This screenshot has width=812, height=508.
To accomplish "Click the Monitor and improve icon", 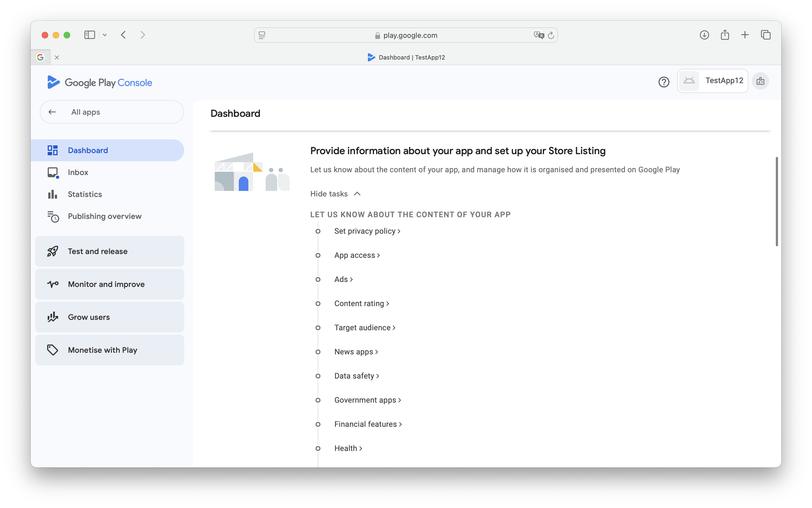I will click(53, 284).
